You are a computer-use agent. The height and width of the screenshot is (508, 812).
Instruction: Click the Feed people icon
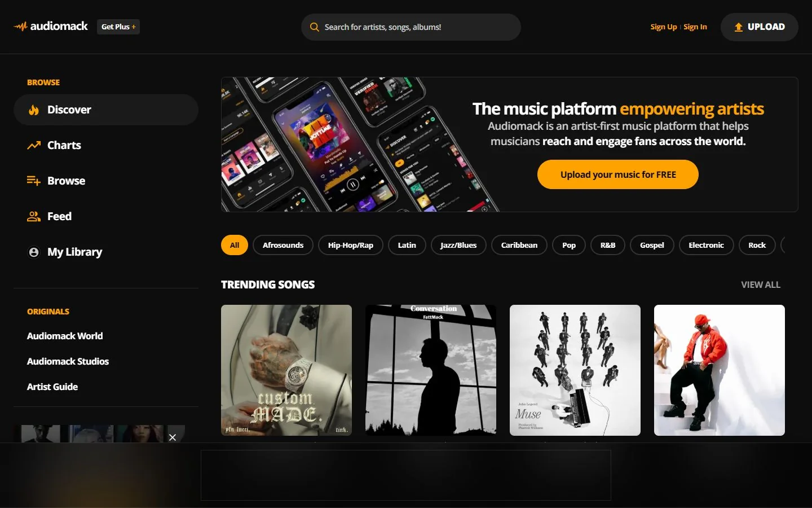(x=34, y=216)
